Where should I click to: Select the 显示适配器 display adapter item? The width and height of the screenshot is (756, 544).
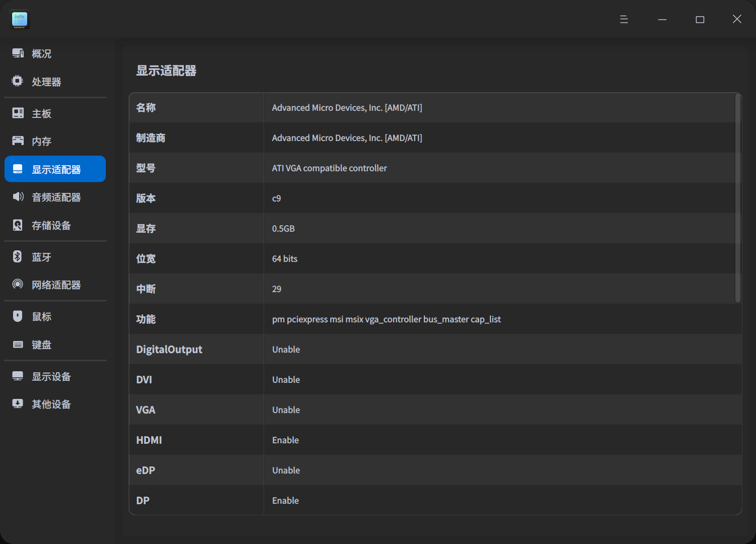pos(55,169)
